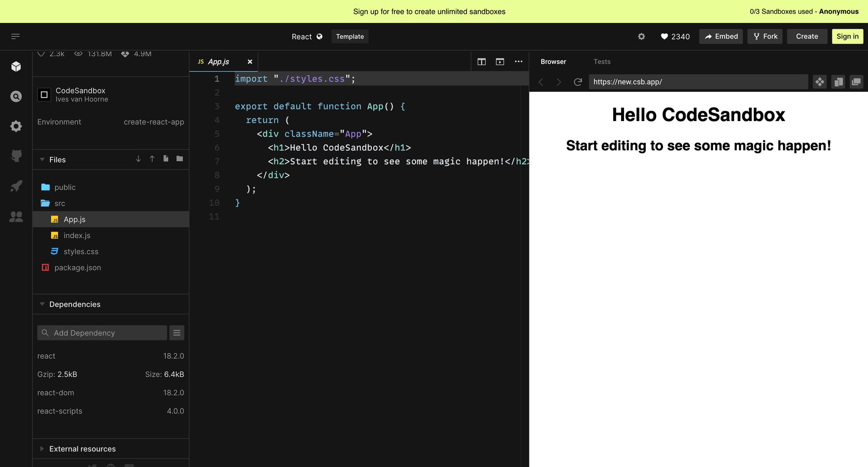Like the sandbox with 2340 heart button

click(675, 36)
